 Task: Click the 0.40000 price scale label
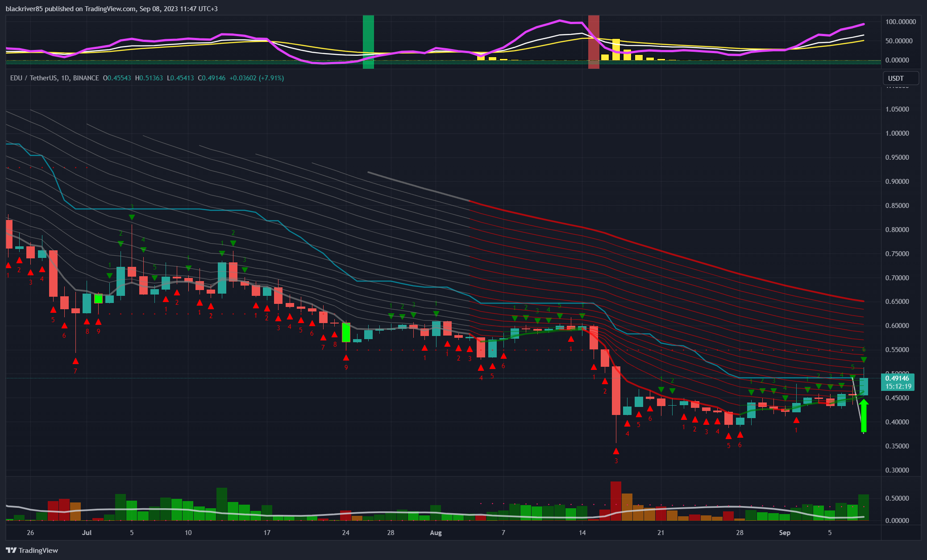point(897,422)
